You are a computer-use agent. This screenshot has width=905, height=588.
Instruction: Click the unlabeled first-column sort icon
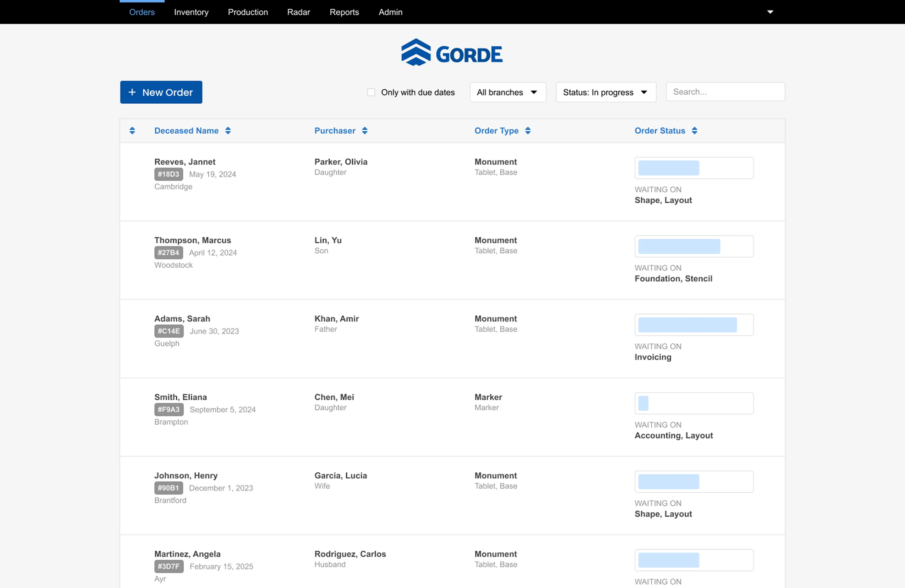point(132,130)
